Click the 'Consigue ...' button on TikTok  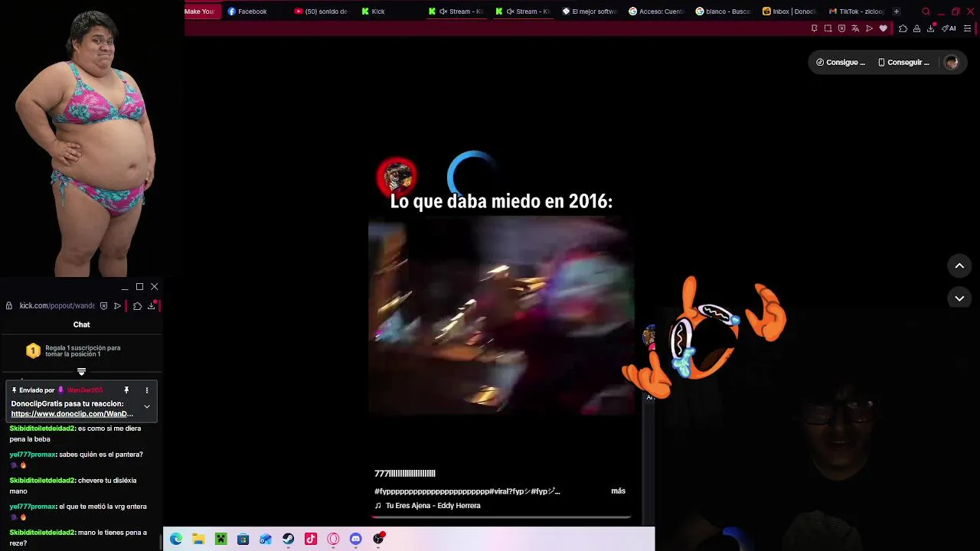tap(841, 63)
